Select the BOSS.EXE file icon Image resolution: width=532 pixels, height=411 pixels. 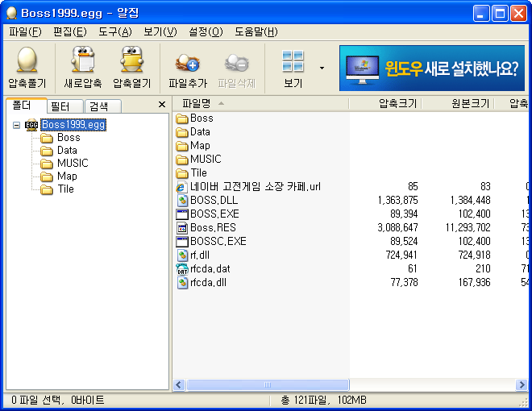coord(181,214)
